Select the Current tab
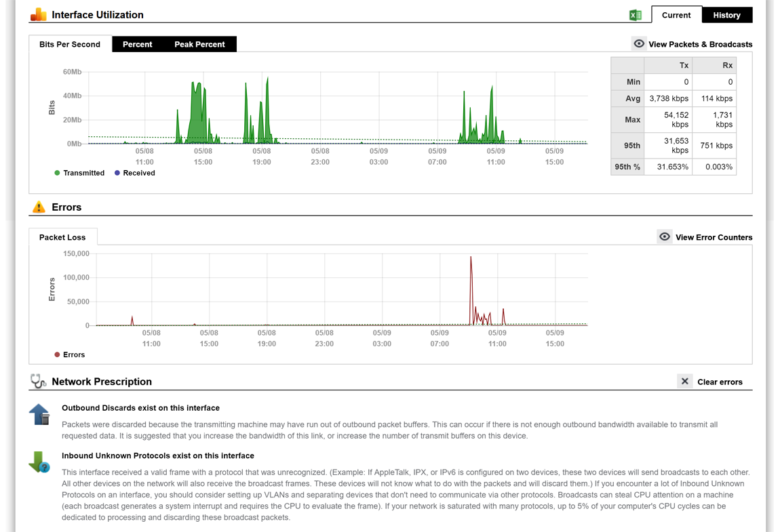The image size is (780, 532). (676, 15)
